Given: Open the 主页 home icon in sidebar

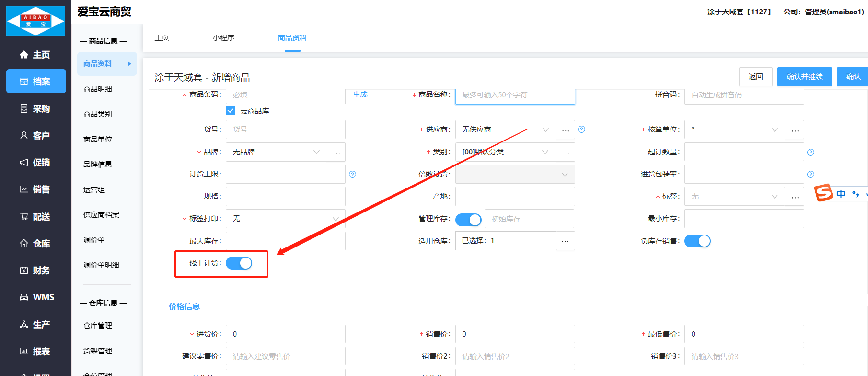Looking at the screenshot, I should coord(24,55).
